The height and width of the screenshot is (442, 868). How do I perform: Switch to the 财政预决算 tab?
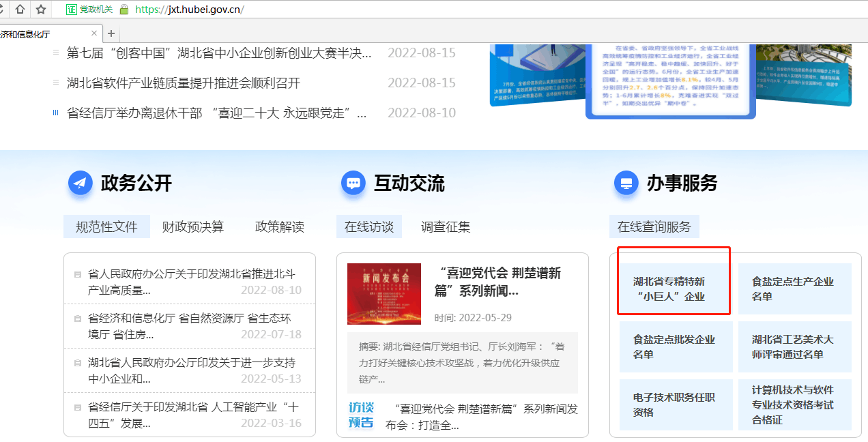192,226
